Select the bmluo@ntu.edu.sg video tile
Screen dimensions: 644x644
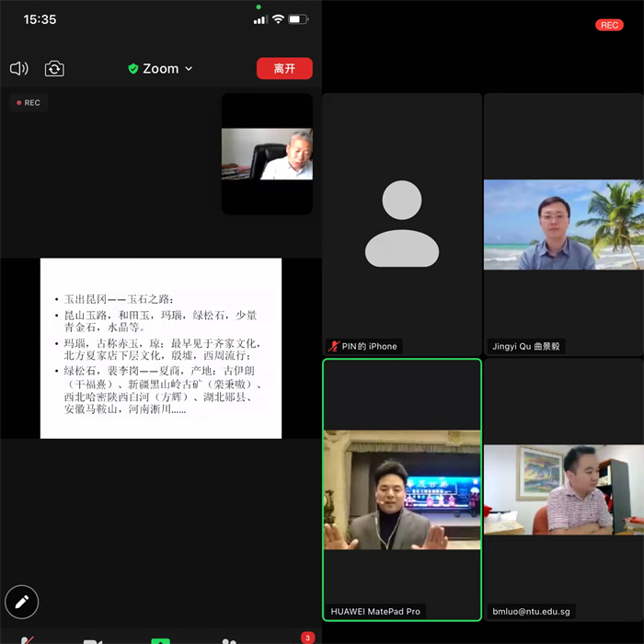563,488
